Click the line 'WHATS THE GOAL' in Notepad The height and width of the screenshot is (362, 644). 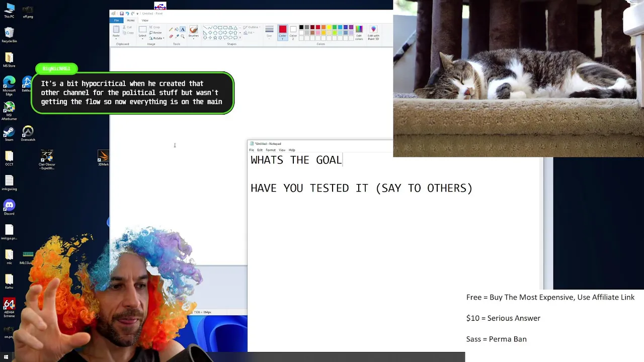click(296, 160)
